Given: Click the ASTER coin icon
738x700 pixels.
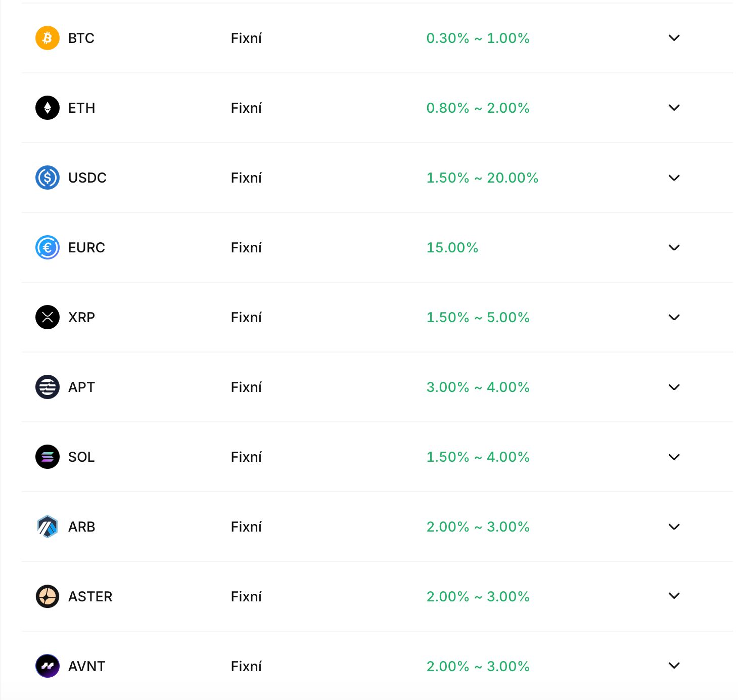Looking at the screenshot, I should coord(47,596).
